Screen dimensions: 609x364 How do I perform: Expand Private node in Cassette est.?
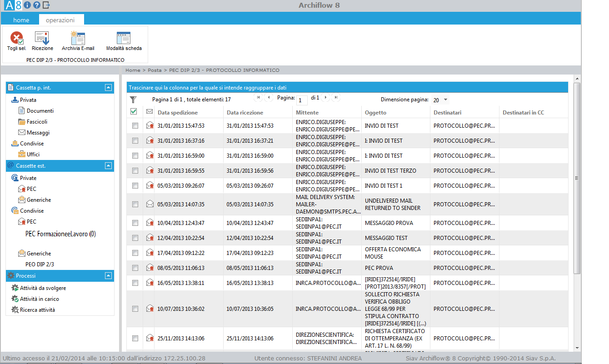(24, 178)
